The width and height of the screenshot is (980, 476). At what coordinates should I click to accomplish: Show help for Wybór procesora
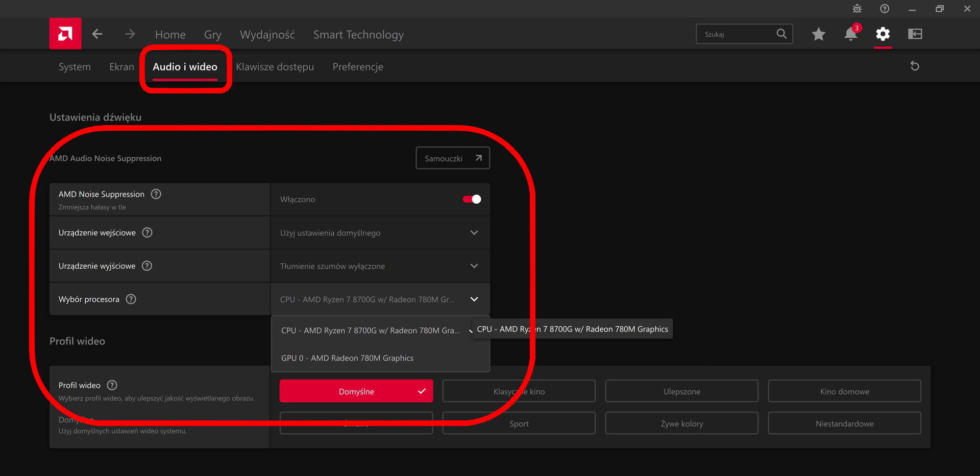(x=131, y=299)
